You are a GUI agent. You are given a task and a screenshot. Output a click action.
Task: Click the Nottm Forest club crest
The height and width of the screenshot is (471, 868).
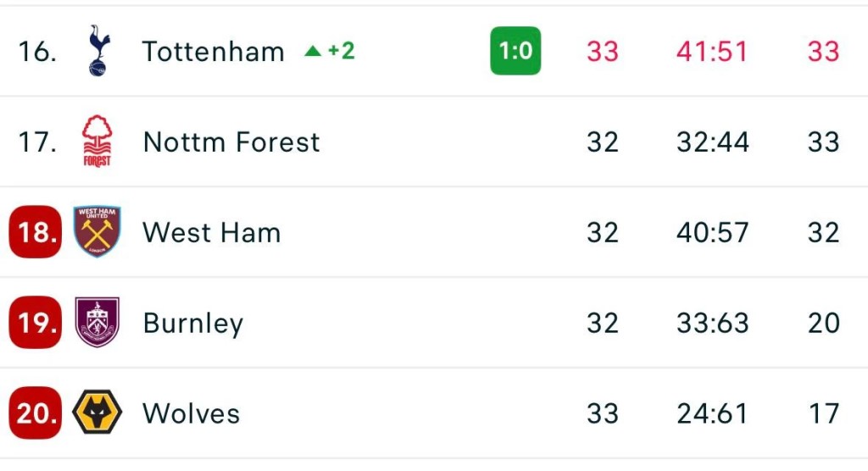(x=97, y=141)
